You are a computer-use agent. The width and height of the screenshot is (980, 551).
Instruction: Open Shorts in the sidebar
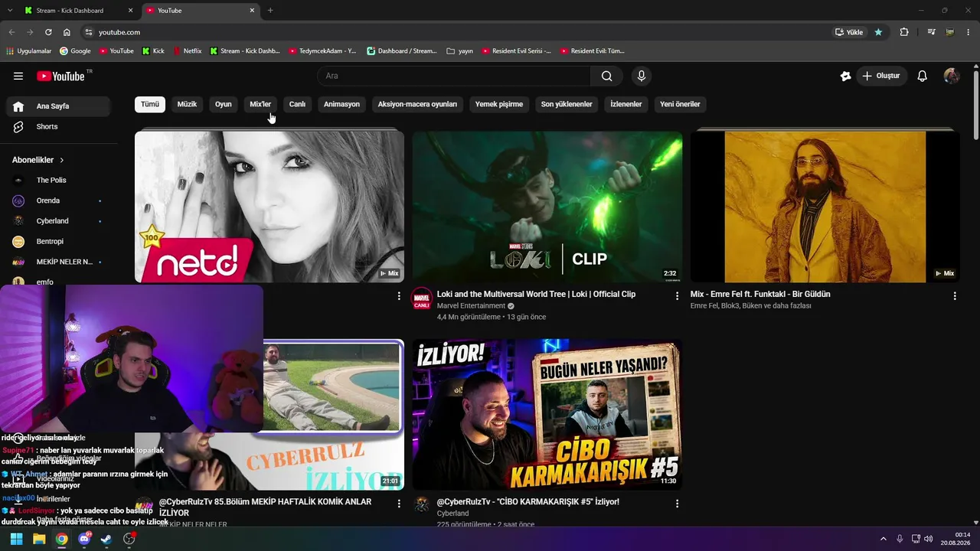(59, 126)
